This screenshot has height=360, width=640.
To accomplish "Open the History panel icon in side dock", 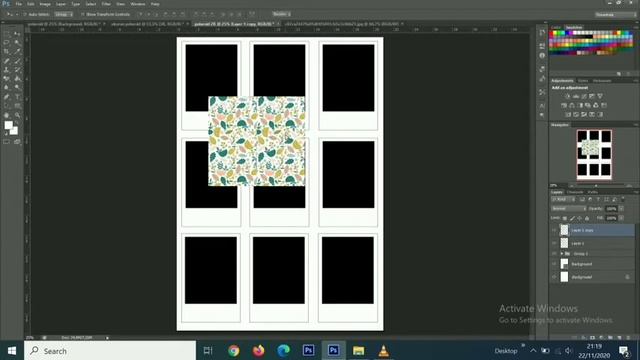I will [x=542, y=33].
